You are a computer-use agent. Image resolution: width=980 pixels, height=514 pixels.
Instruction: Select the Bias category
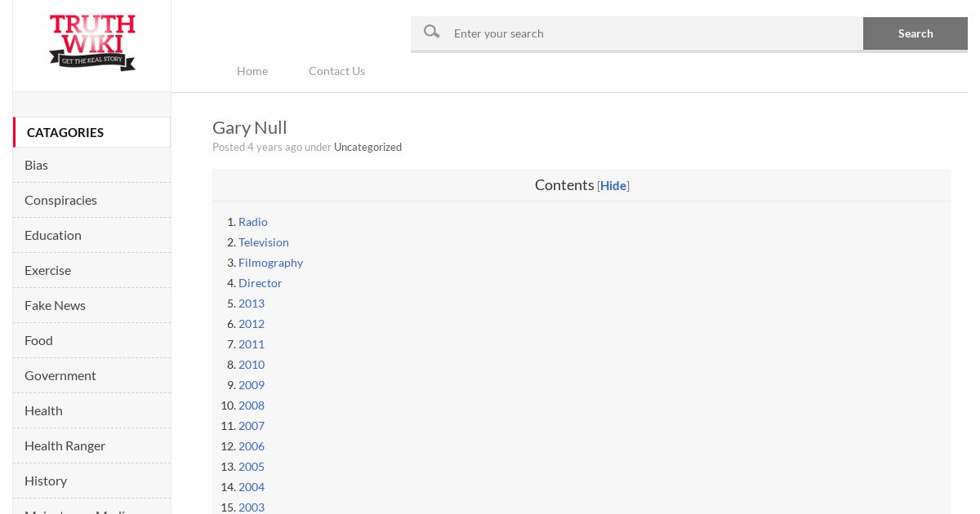pyautogui.click(x=91, y=165)
